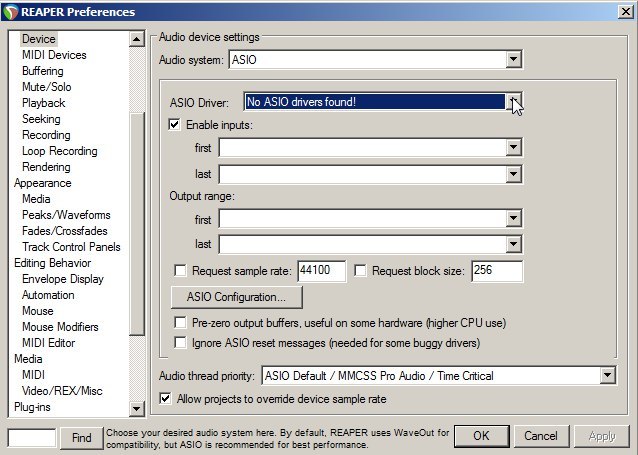This screenshot has height=455, width=638.
Task: Click sidebar scroll up arrow
Action: point(137,39)
